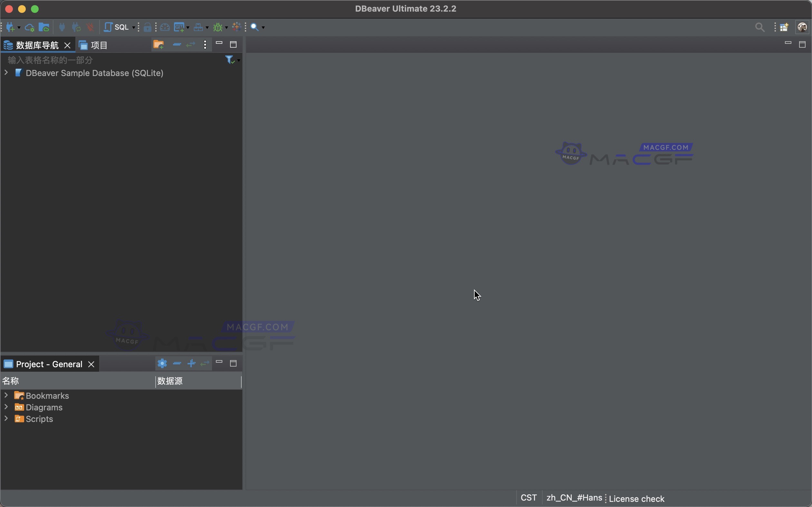Expand the stacked boxes icon dropdown arrow

coord(207,27)
